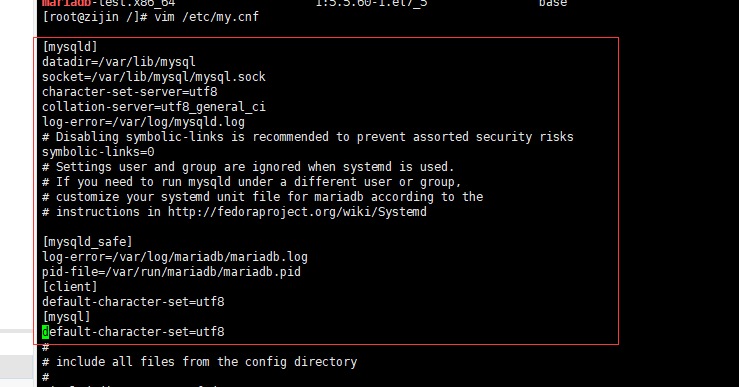
Task: Select the character-set-server=utf8 line
Action: [x=130, y=92]
